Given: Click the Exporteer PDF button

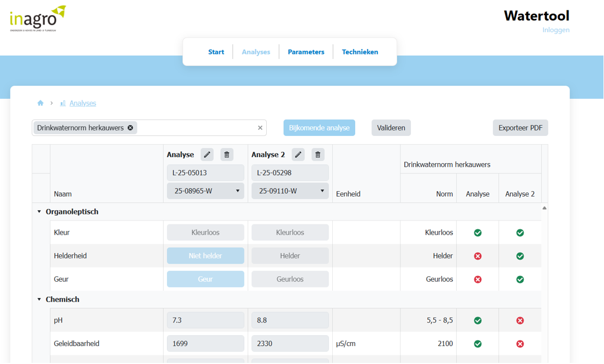Looking at the screenshot, I should tap(521, 128).
